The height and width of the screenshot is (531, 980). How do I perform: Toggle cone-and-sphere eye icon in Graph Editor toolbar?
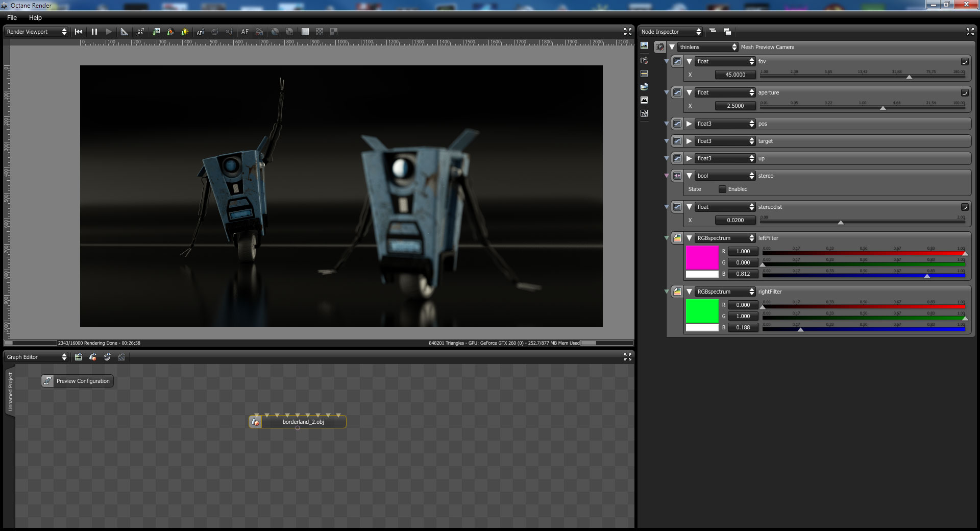coord(92,357)
